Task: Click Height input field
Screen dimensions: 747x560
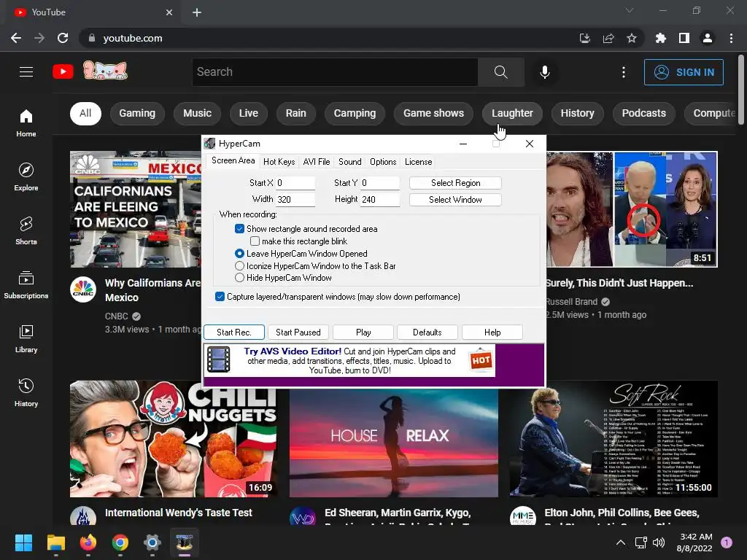Action: [x=379, y=200]
